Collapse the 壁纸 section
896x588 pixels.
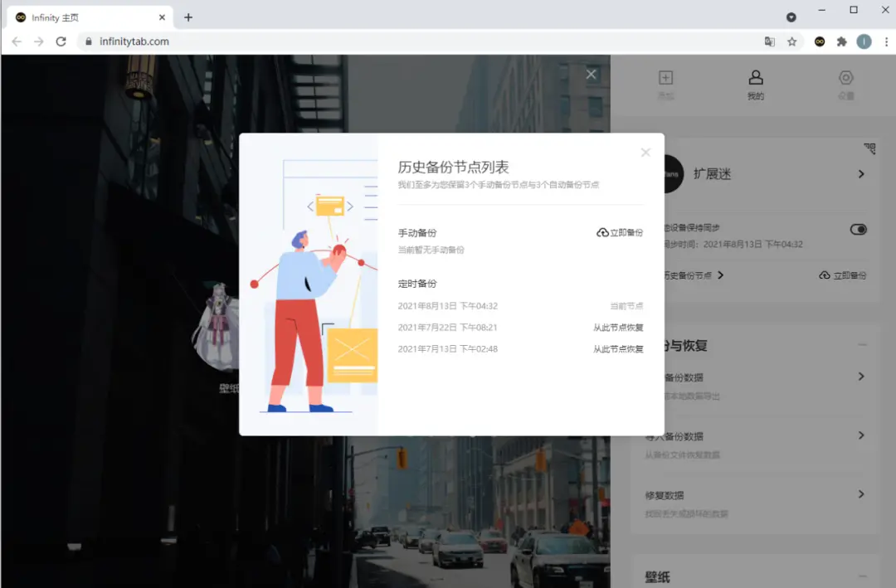pos(863,575)
